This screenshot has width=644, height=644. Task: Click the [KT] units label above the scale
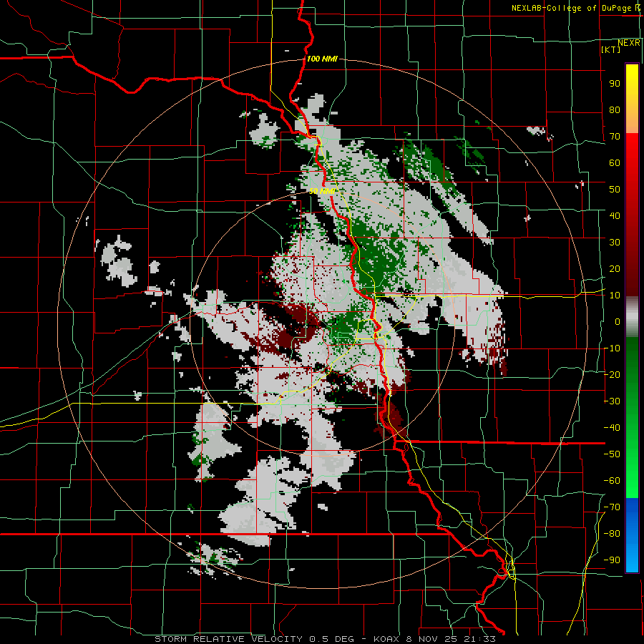[x=611, y=49]
